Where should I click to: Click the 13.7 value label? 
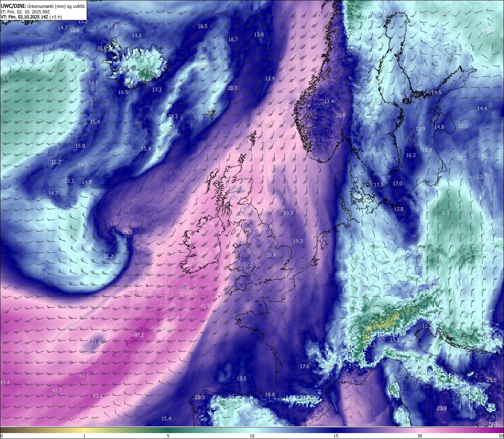click(482, 177)
